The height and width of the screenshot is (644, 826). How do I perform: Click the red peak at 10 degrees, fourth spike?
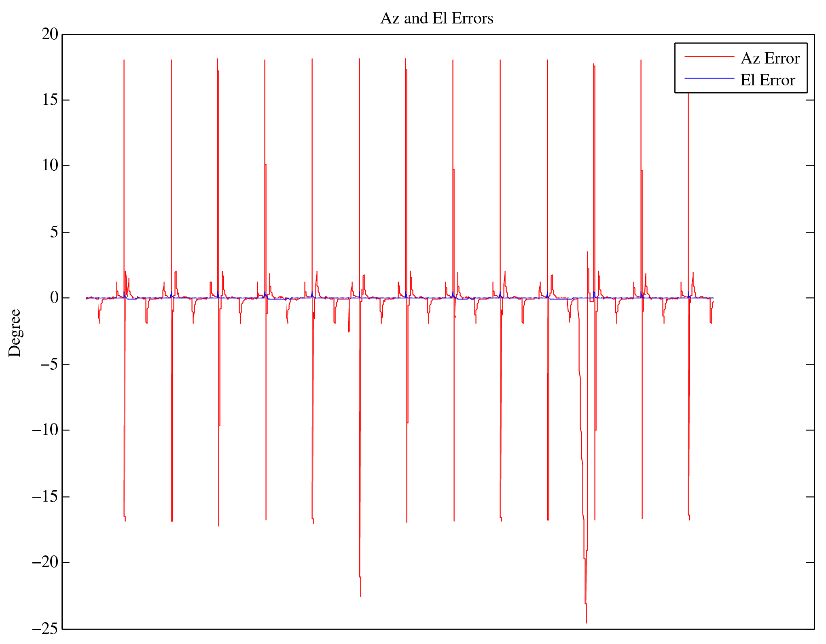(x=265, y=165)
